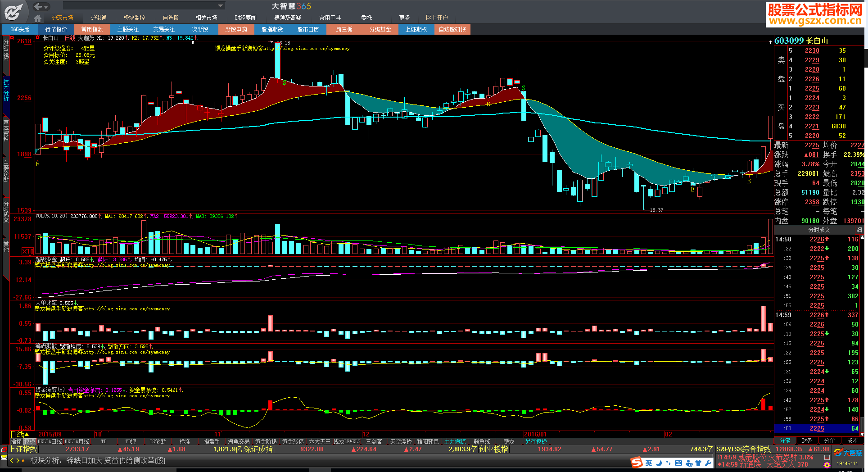Screen dimensions: 868x472
Task: Click the orange star icon beside news ticker
Action: [x=23, y=461]
